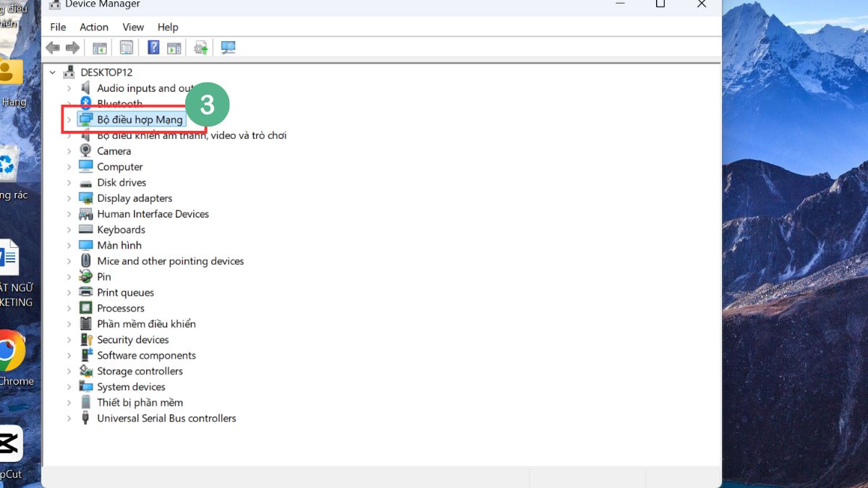Click the icon beside Display adapters
The height and width of the screenshot is (488, 868).
[x=85, y=198]
